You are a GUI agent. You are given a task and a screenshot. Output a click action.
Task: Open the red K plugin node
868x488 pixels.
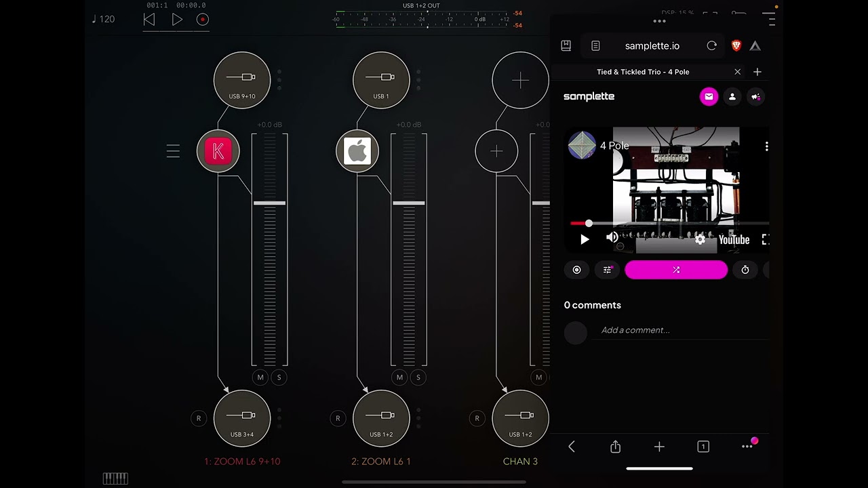218,151
